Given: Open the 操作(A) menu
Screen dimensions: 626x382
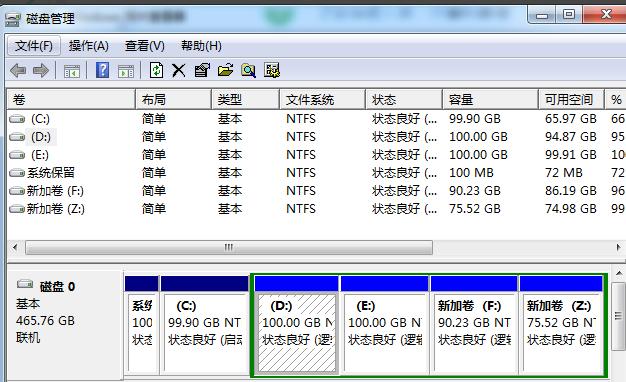Looking at the screenshot, I should coord(89,46).
